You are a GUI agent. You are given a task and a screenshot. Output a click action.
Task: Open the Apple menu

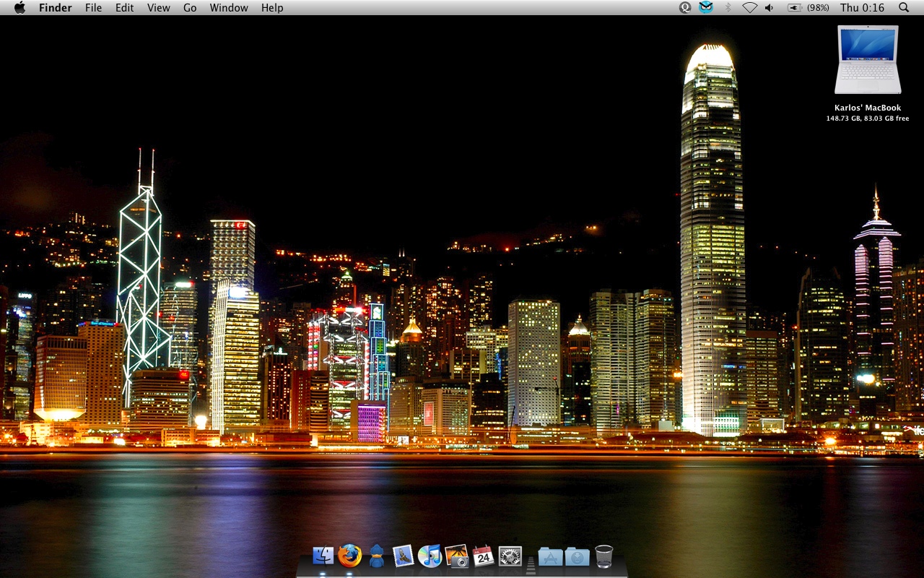pyautogui.click(x=19, y=8)
